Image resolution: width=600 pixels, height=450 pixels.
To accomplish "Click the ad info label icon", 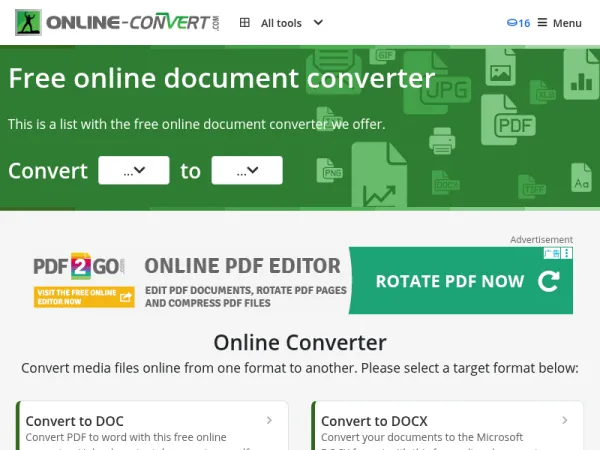I will click(x=552, y=253).
